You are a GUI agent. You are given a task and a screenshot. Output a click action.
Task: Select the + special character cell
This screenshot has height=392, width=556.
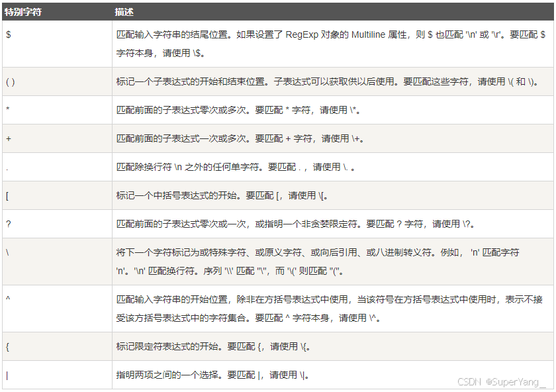point(57,138)
